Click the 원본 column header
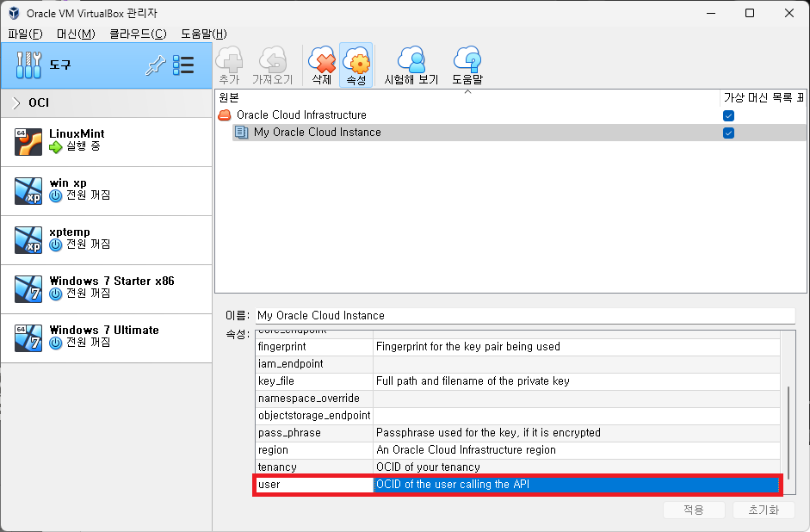This screenshot has width=810, height=532. (467, 97)
